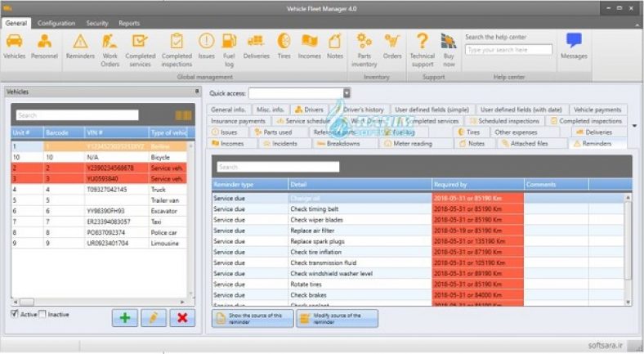The height and width of the screenshot is (354, 644).
Task: Select the Bicycle vehicle row
Action: pyautogui.click(x=99, y=157)
